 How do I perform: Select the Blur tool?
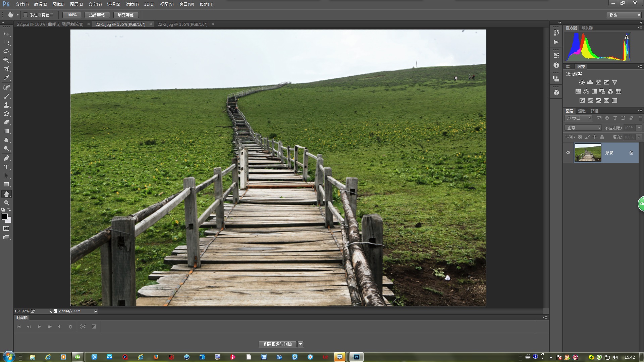[6, 140]
